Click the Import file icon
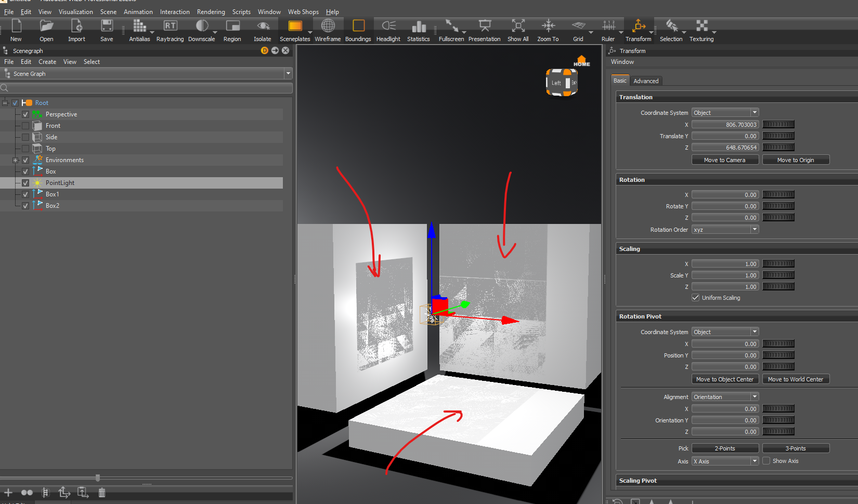Viewport: 858px width, 504px height. click(76, 25)
